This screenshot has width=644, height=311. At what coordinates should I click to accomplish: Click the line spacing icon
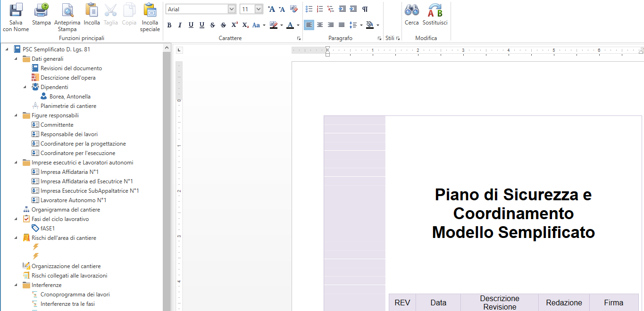tap(353, 25)
